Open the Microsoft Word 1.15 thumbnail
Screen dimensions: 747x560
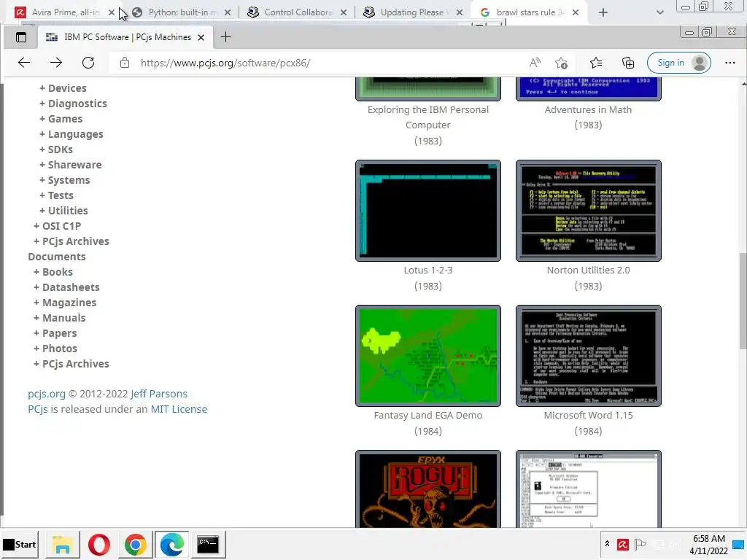point(589,356)
